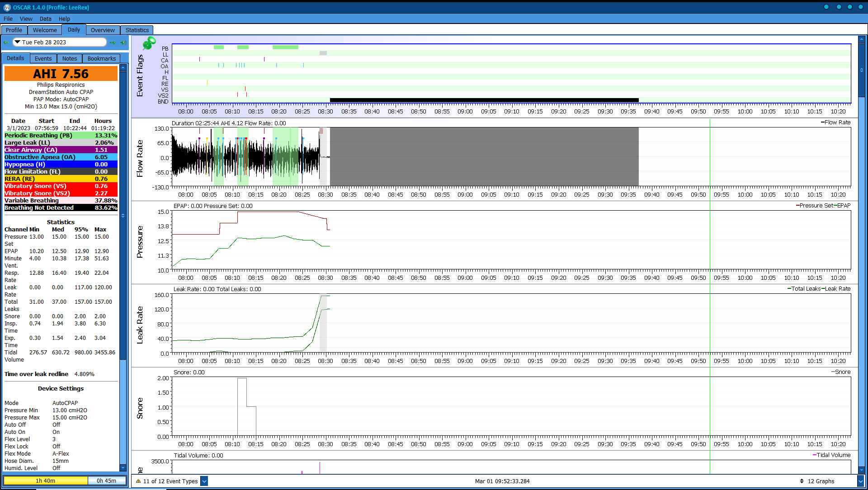The height and width of the screenshot is (490, 868).
Task: Click the details panel splitter handle
Action: pyautogui.click(x=123, y=216)
